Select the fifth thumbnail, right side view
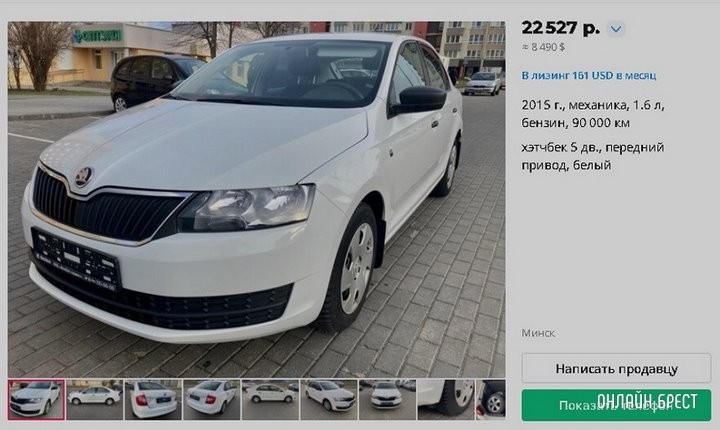Screen dimensions: 720x430 [x=270, y=399]
